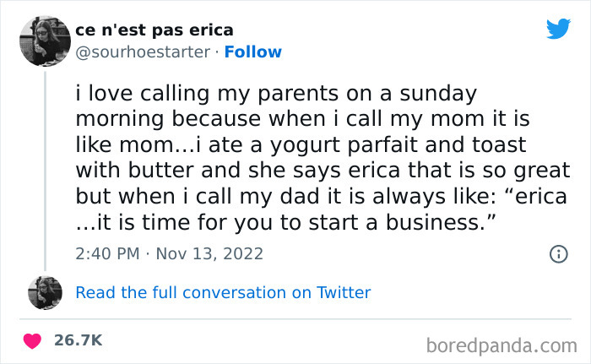Open the 2:40 PM timestamp link
The image size is (591, 364).
point(106,253)
